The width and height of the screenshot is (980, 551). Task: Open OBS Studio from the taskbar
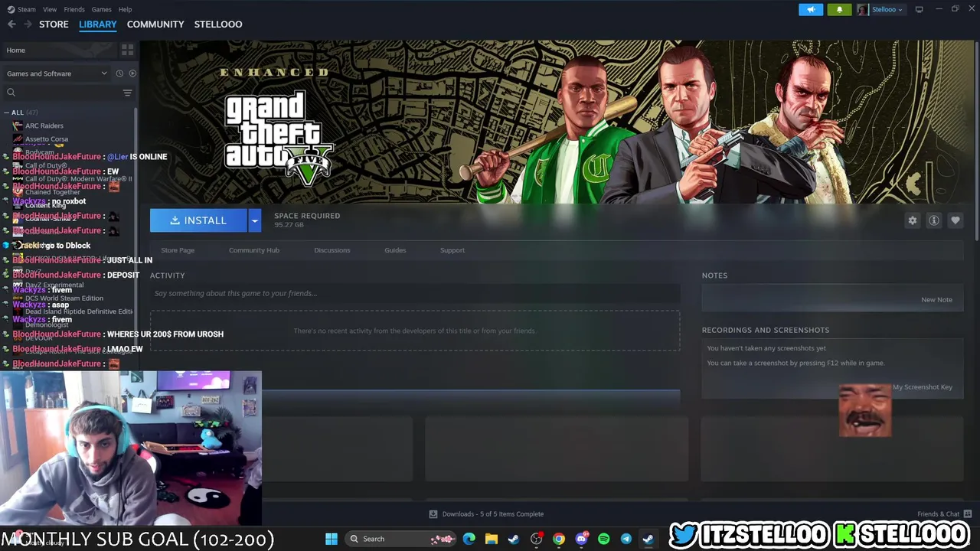pos(537,539)
